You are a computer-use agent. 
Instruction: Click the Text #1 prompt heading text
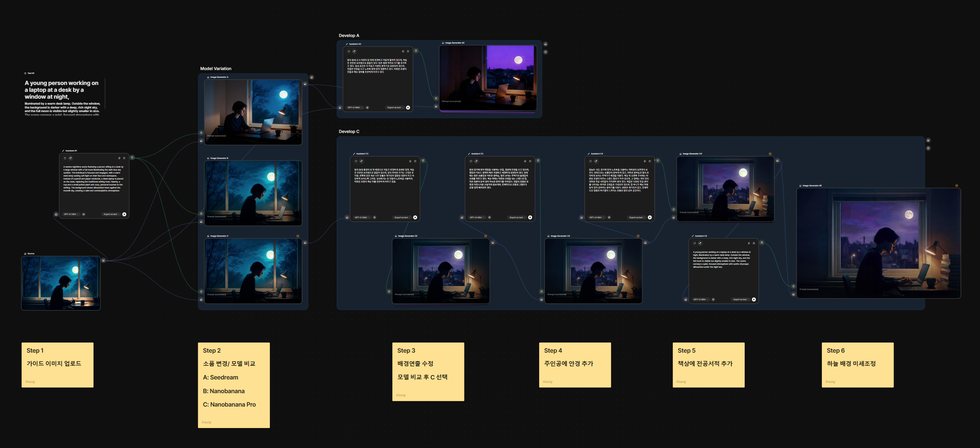point(62,90)
